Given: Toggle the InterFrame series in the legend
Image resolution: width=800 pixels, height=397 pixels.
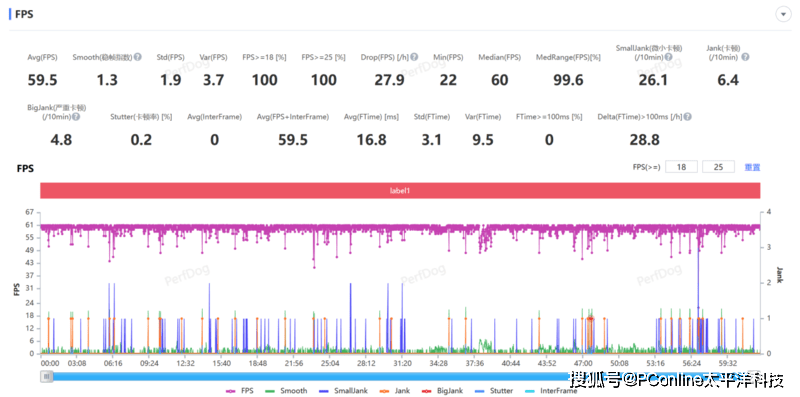Looking at the screenshot, I should 550,391.
